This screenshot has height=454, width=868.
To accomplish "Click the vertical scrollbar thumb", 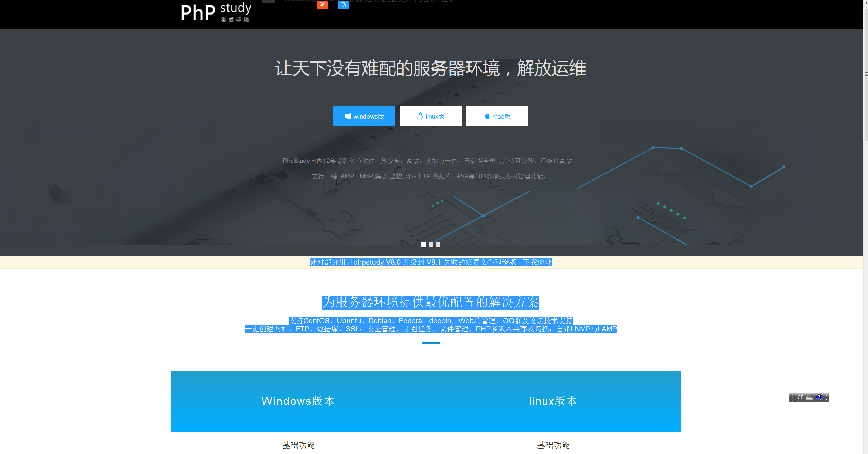I will click(x=865, y=74).
